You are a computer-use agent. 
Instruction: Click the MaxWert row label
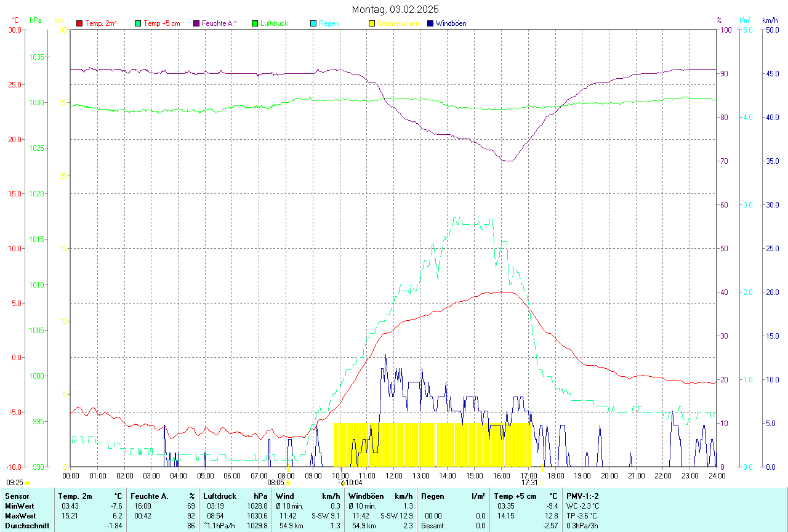click(x=20, y=515)
